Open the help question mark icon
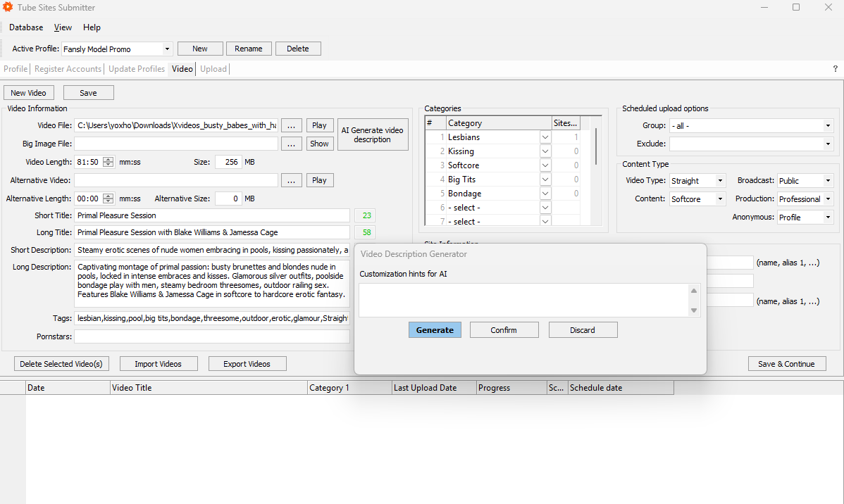Viewport: 844px width, 504px height. (836, 69)
